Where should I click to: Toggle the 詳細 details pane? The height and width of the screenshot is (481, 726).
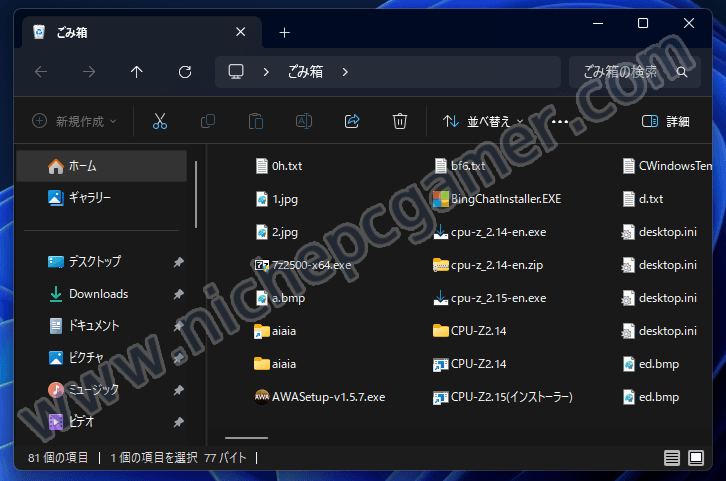click(x=666, y=121)
